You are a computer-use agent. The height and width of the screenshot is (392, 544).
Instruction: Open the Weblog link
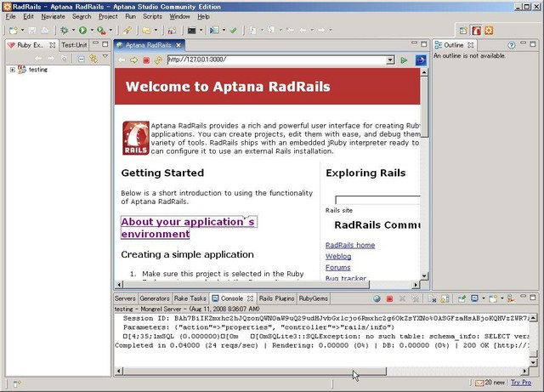[338, 256]
